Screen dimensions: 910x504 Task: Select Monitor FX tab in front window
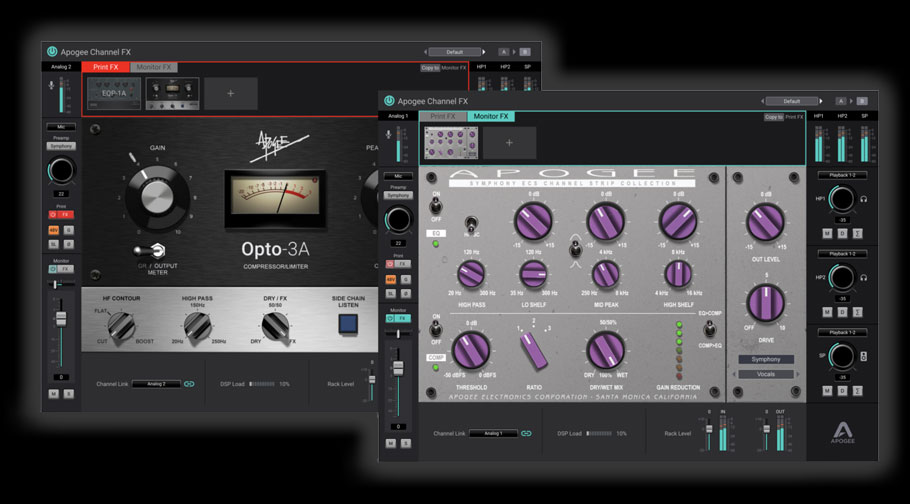pos(490,116)
